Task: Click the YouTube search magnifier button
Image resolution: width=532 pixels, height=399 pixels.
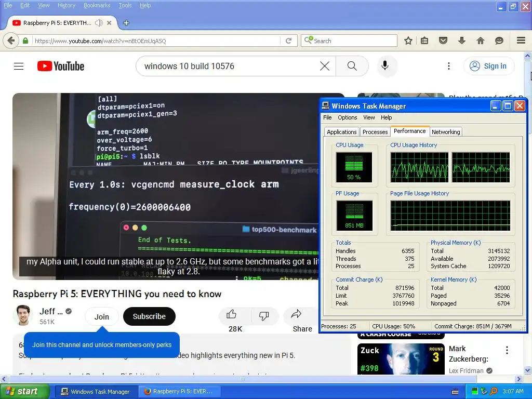Action: point(352,66)
